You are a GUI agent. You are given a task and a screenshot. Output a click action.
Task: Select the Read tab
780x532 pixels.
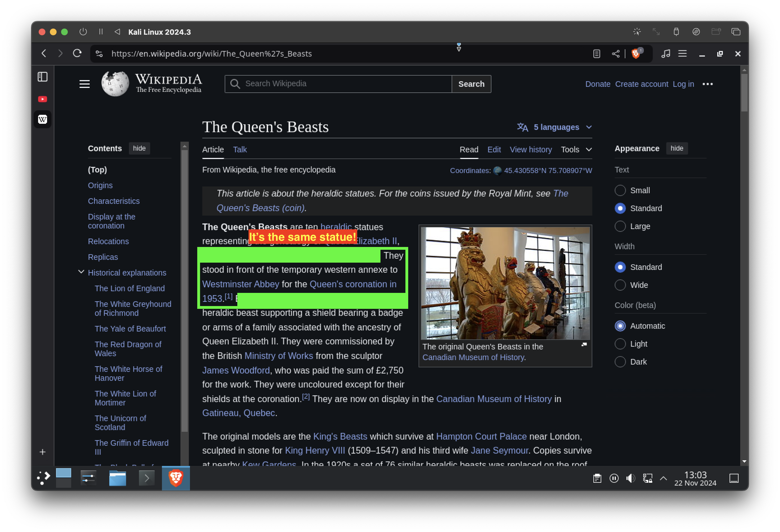[469, 150]
